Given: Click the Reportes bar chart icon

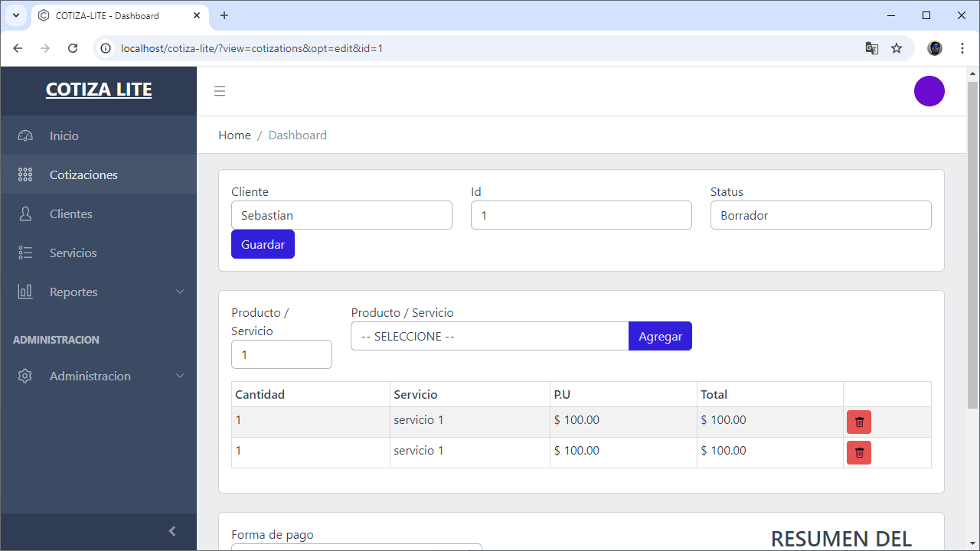Looking at the screenshot, I should click(25, 292).
